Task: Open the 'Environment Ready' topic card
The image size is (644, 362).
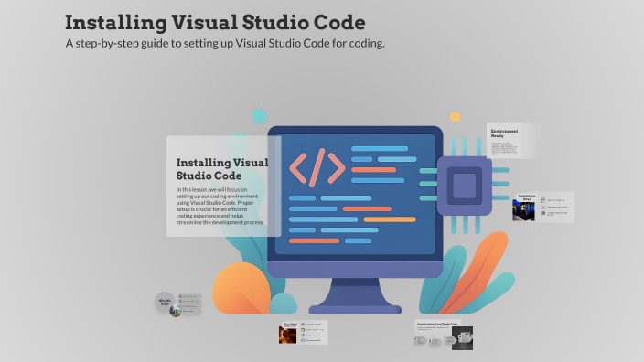Action: click(513, 141)
